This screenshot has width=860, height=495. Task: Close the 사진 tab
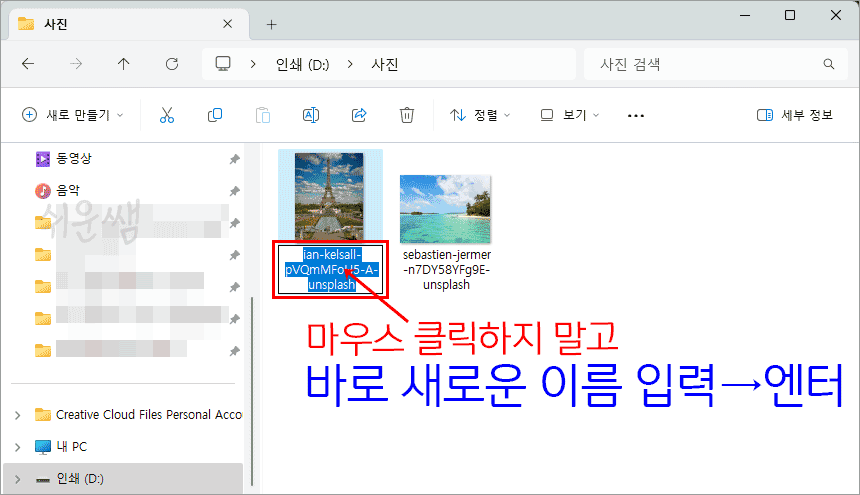[x=228, y=24]
